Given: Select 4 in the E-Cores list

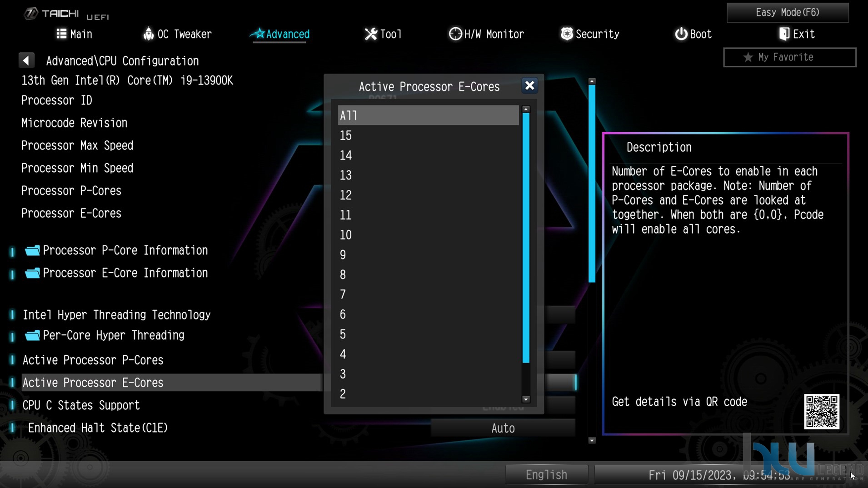Looking at the screenshot, I should tap(428, 354).
